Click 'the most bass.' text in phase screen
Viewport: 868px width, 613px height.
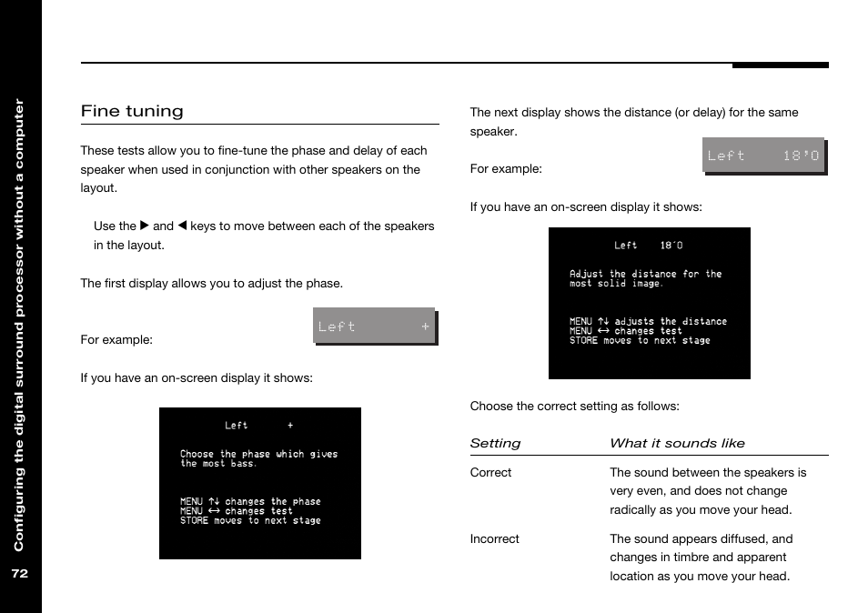tap(218, 464)
